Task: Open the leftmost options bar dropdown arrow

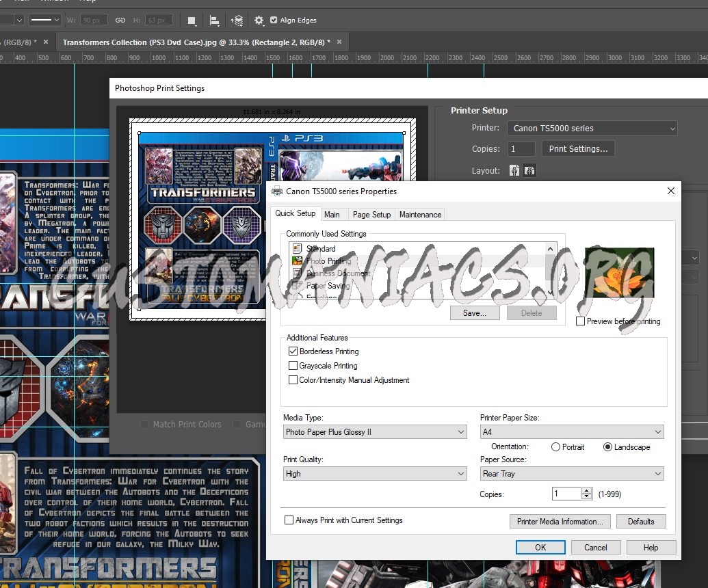Action: pos(18,20)
